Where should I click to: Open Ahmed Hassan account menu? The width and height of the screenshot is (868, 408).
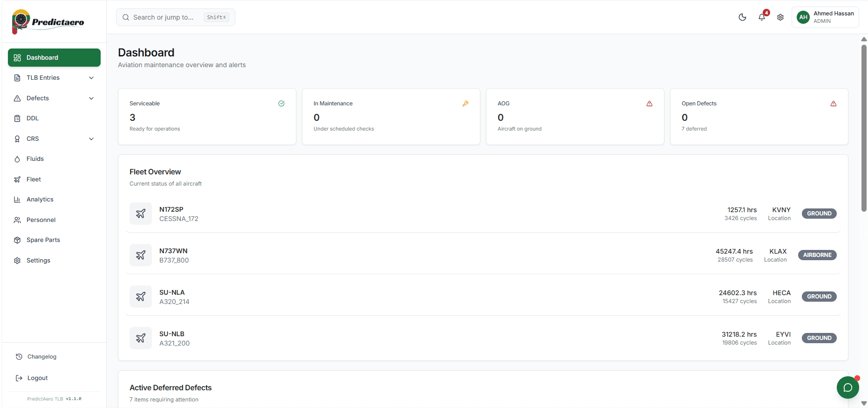click(x=825, y=17)
